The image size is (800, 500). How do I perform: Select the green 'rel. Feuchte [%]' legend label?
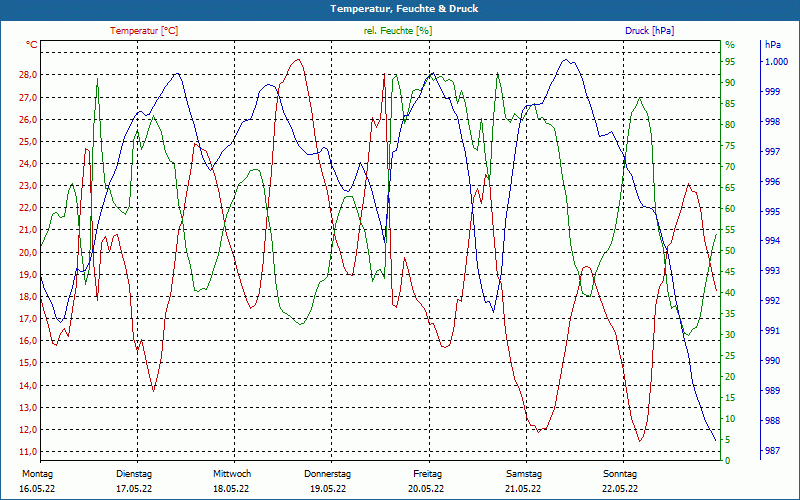coord(397,31)
